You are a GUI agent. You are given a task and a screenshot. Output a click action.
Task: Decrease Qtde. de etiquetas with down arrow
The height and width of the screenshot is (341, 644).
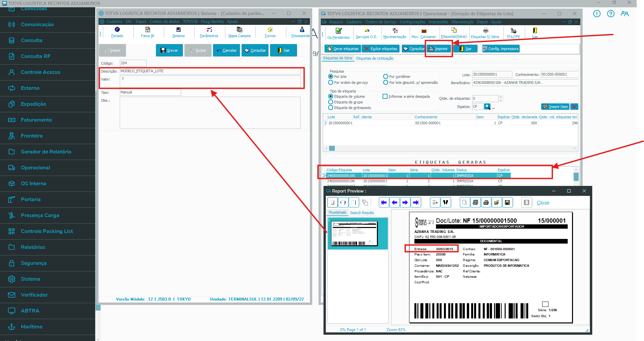click(x=501, y=100)
